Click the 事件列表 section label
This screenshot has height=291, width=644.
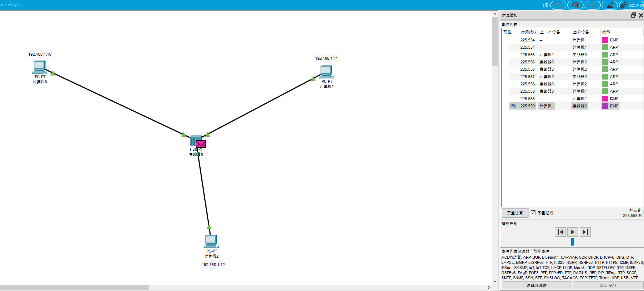click(509, 25)
